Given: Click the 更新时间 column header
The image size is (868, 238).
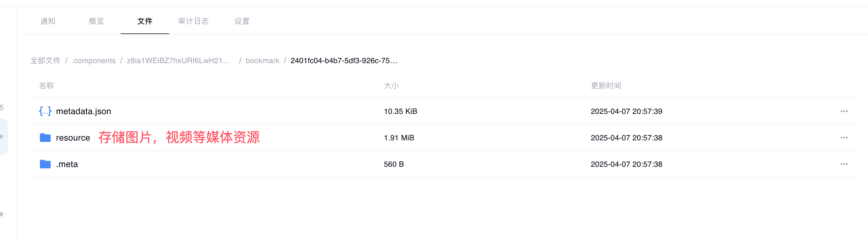Looking at the screenshot, I should coord(606,86).
